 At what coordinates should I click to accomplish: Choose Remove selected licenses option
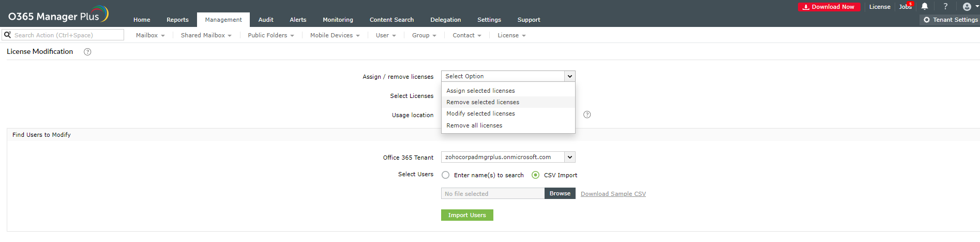[483, 102]
